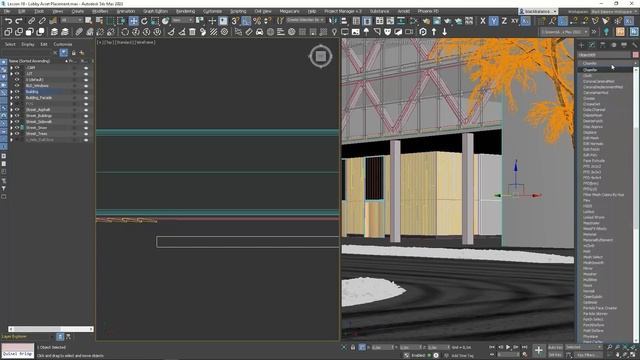Image resolution: width=640 pixels, height=360 pixels.
Task: Click the Undo arrow icon
Action: pos(8,21)
